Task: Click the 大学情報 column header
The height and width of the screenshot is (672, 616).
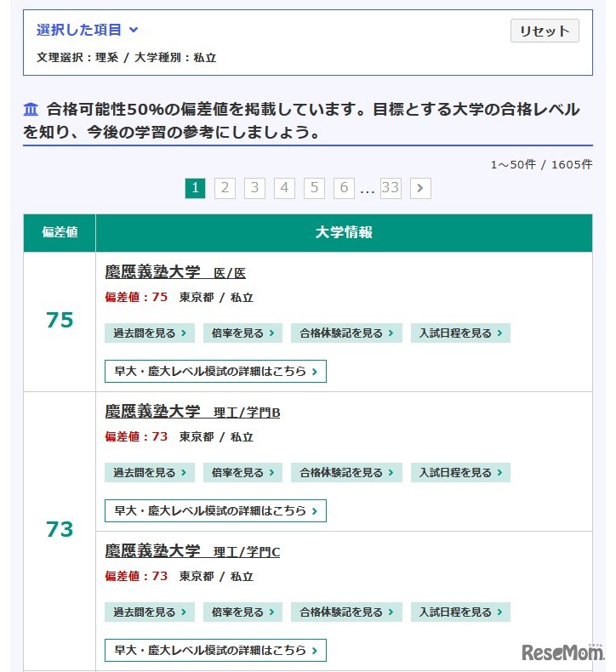Action: [x=344, y=232]
